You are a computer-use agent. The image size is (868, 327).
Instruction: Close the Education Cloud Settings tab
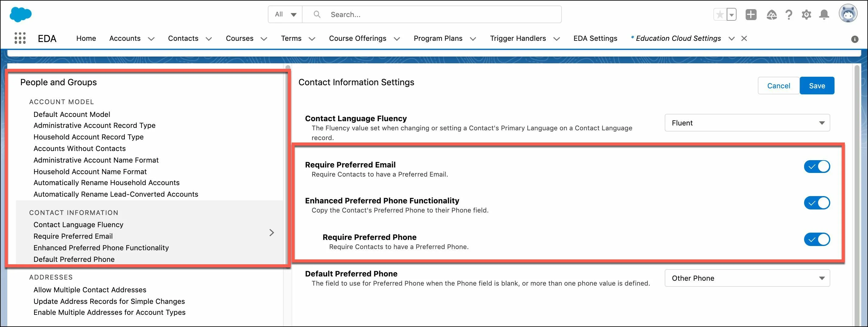744,38
